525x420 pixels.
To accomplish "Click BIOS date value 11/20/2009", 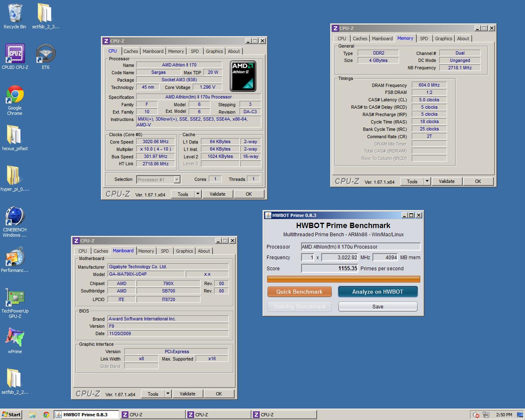I will point(168,333).
